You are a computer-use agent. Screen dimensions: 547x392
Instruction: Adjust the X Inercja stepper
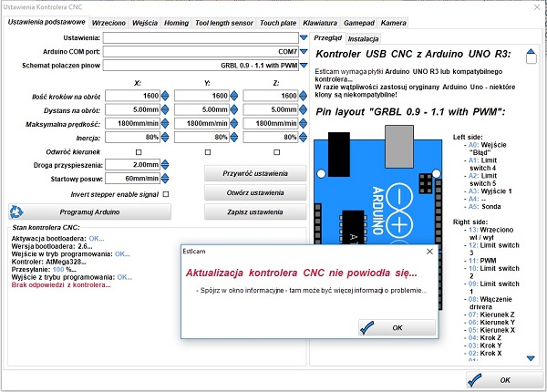point(165,137)
